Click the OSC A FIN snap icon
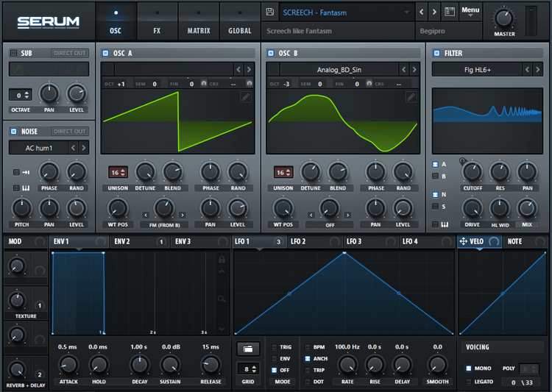The image size is (552, 392). 203,84
